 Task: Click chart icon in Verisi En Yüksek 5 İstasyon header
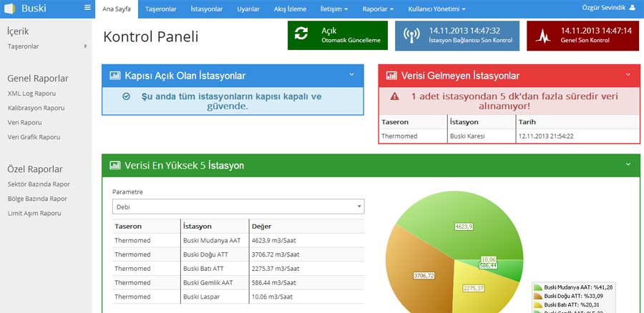[x=115, y=165]
